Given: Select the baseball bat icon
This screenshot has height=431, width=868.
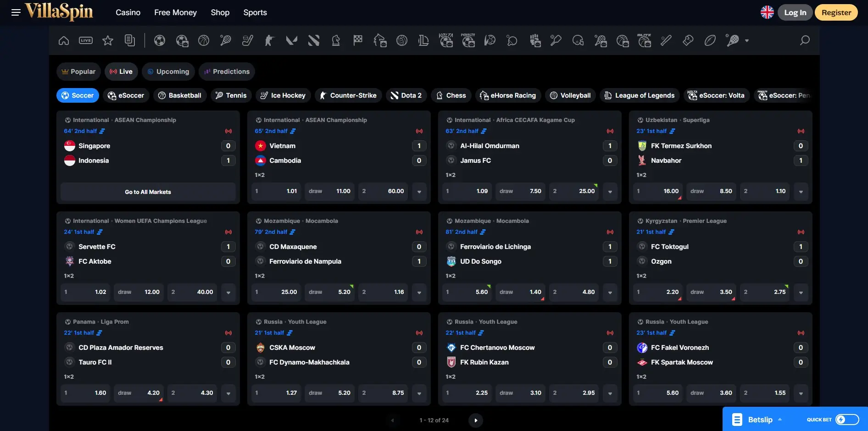Looking at the screenshot, I should 666,40.
